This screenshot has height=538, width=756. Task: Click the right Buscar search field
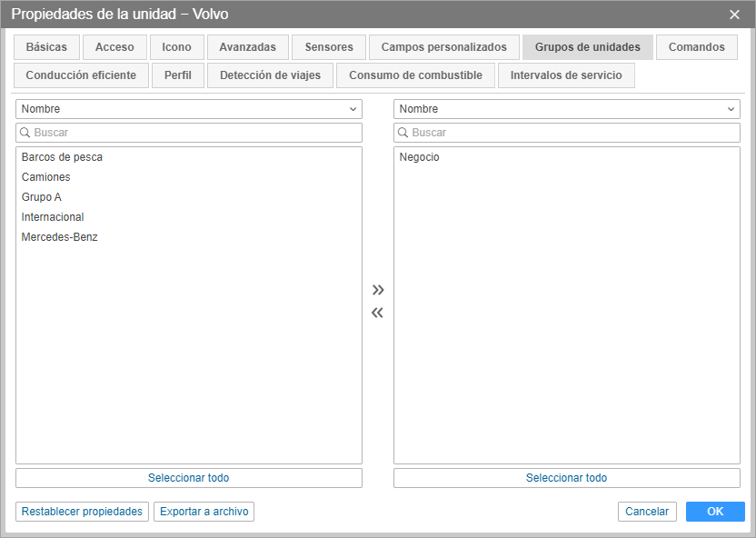567,133
